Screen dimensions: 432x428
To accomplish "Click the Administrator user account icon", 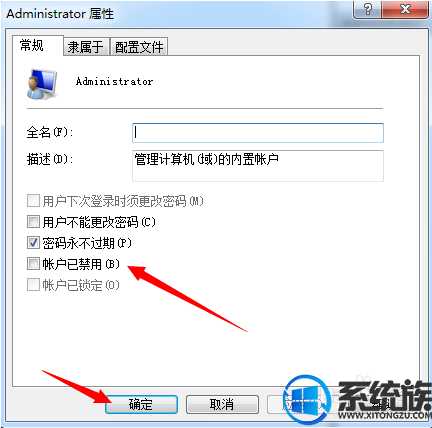I will 41,84.
